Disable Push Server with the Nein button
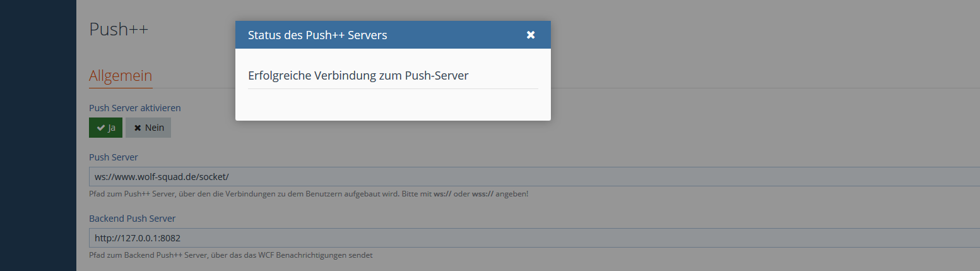980x271 pixels. click(x=148, y=128)
